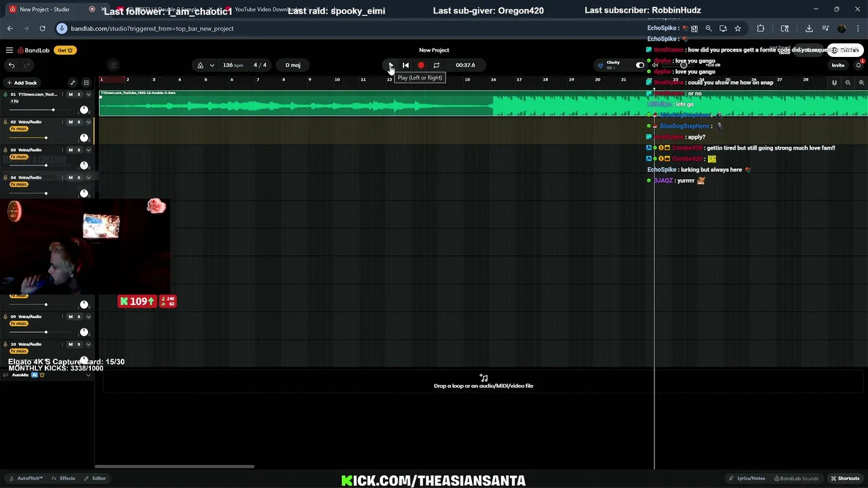Open the automation icon beside Add Track

click(73, 83)
